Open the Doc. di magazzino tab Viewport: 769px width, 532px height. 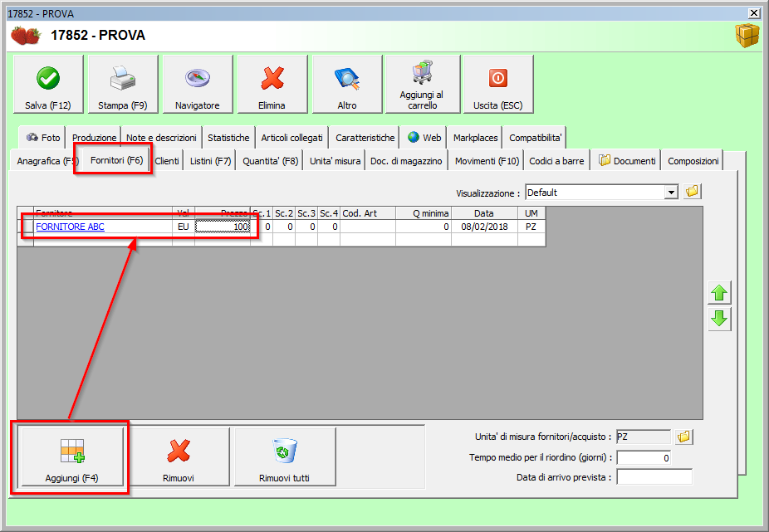point(406,161)
